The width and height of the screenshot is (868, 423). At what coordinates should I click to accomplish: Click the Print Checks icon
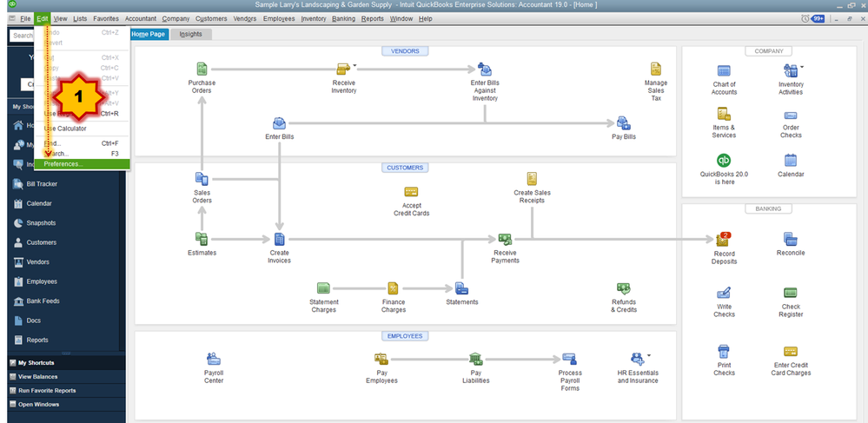pyautogui.click(x=724, y=352)
